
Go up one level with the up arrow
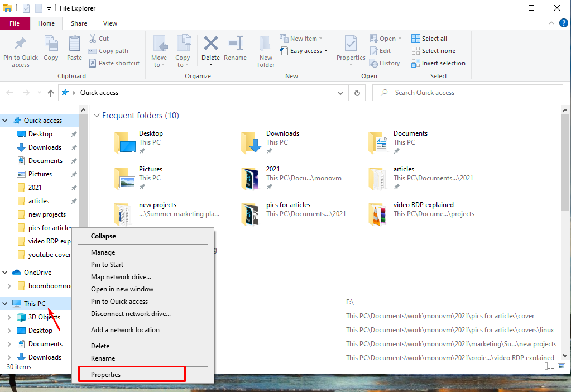[x=51, y=93]
